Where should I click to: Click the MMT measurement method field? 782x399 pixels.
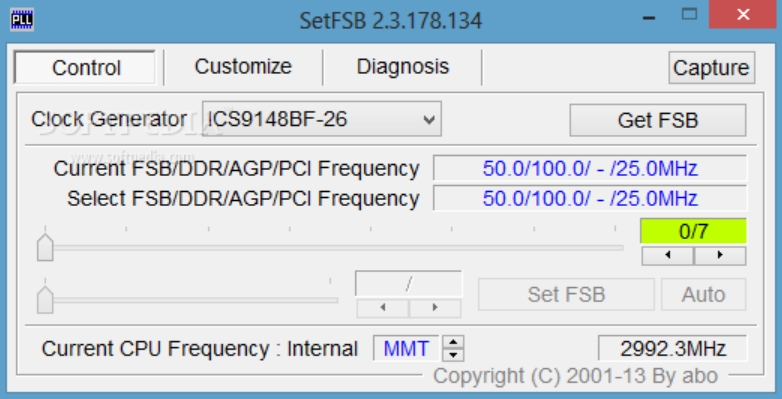406,349
